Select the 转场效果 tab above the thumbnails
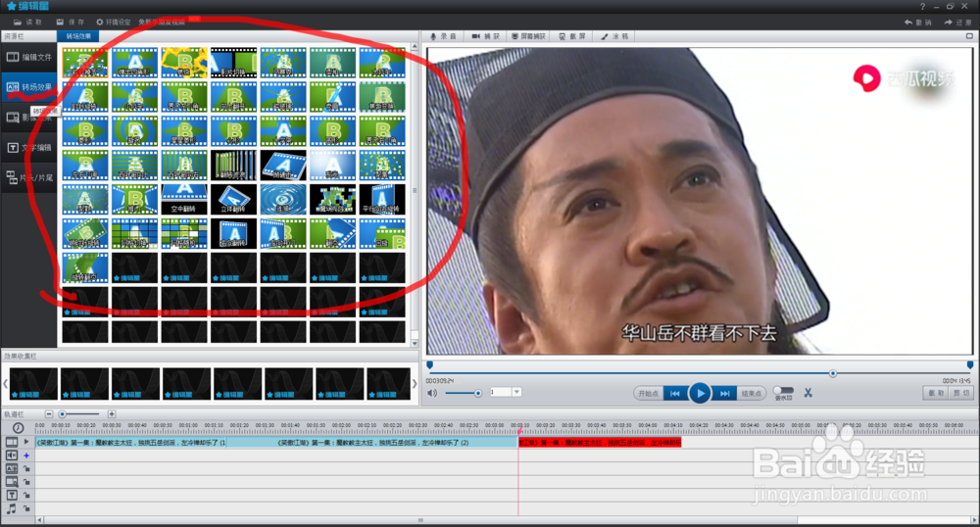This screenshot has height=527, width=980. [78, 36]
